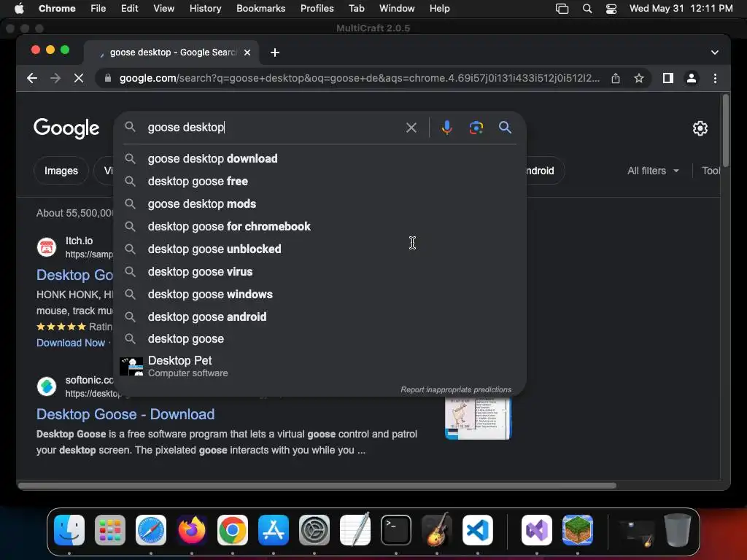Image resolution: width=747 pixels, height=560 pixels.
Task: Open Chrome three-dot menu
Action: pyautogui.click(x=715, y=78)
